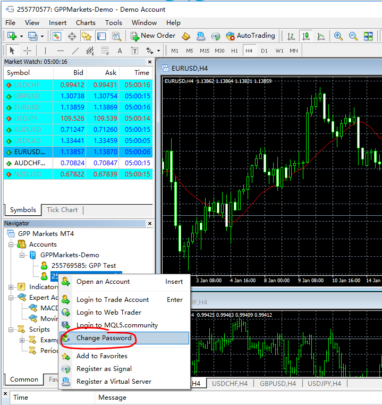Expand the Examples scripts subfolder
Screen dimensions: 382x405
point(22,340)
